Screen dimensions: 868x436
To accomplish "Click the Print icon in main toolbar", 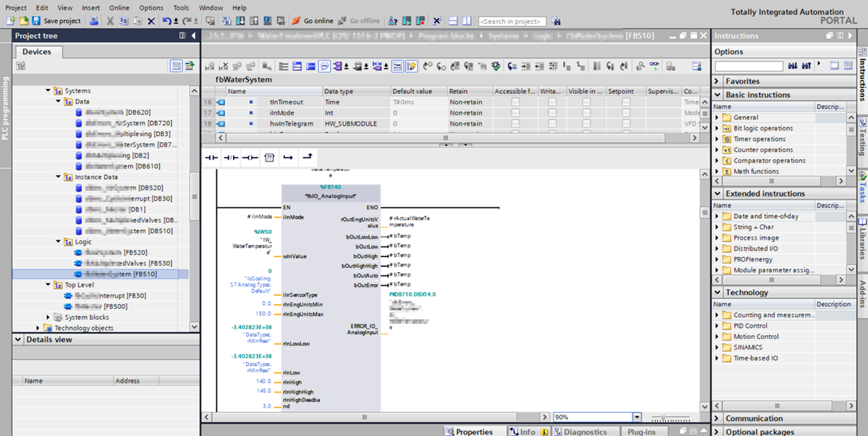I will pos(94,21).
